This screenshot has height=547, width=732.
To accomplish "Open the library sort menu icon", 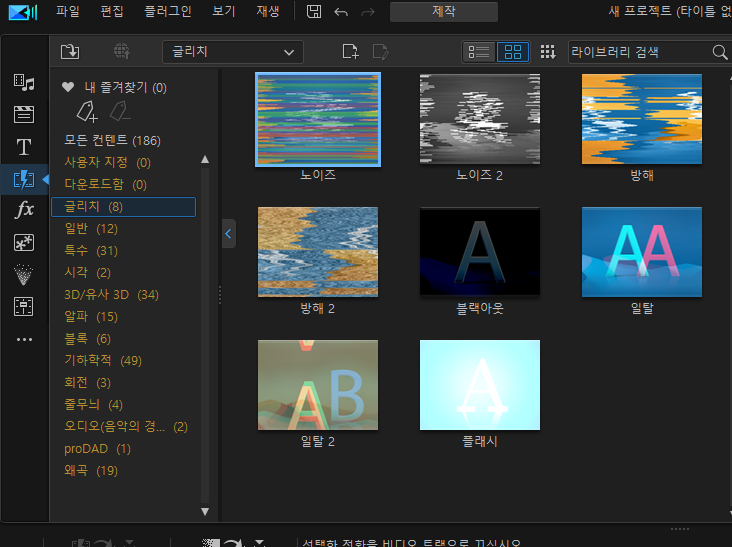I will tap(548, 52).
